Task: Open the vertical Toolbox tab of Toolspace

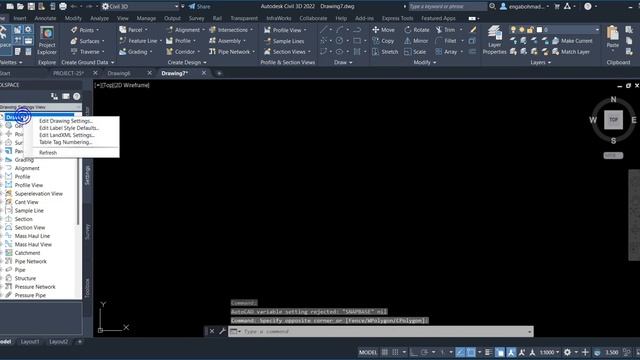Action: pyautogui.click(x=87, y=288)
